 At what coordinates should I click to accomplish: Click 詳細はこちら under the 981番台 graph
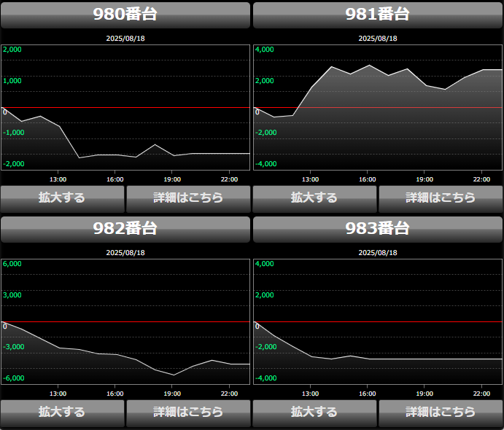click(441, 199)
